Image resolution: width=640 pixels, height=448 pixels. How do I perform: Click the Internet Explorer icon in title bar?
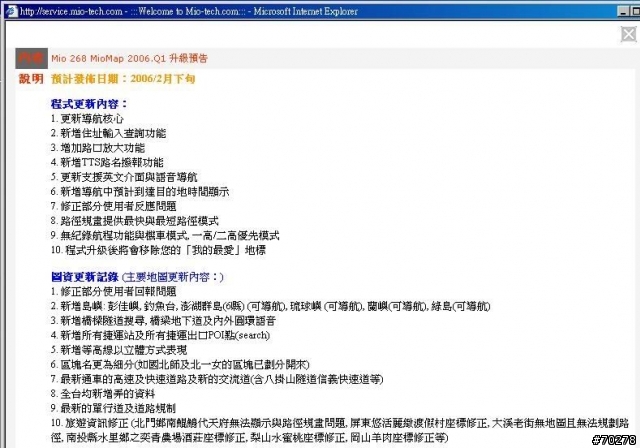point(12,11)
